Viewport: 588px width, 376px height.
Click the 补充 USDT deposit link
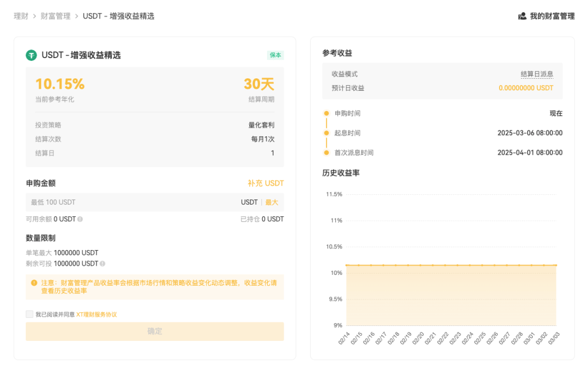(x=266, y=183)
